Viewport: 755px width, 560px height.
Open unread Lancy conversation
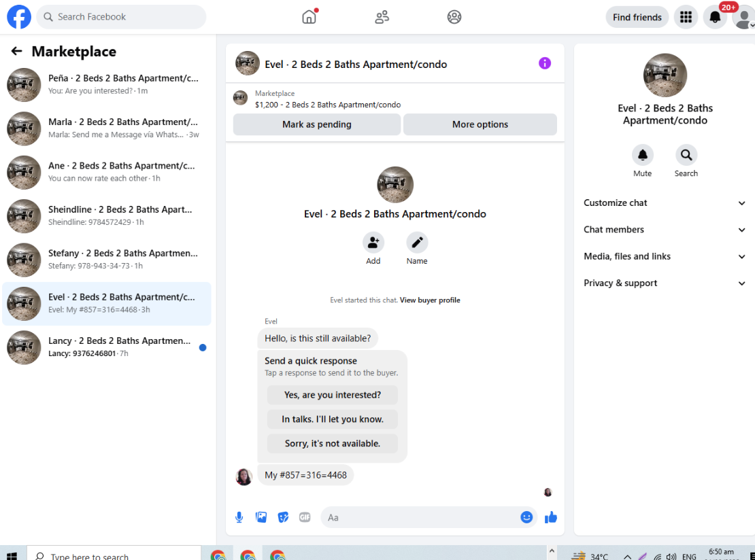(x=107, y=347)
